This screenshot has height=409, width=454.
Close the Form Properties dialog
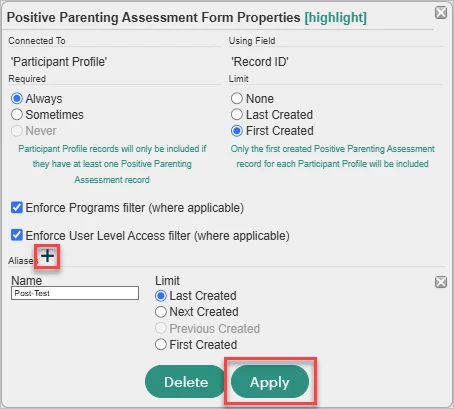[441, 13]
